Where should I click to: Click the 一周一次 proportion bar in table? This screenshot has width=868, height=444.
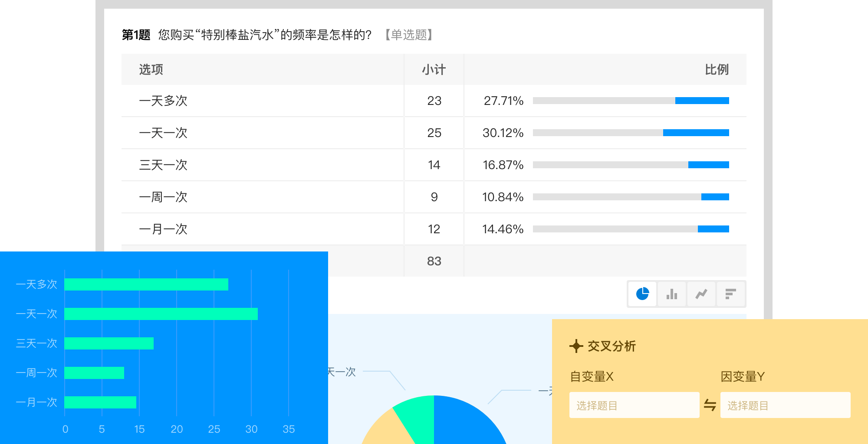point(631,197)
